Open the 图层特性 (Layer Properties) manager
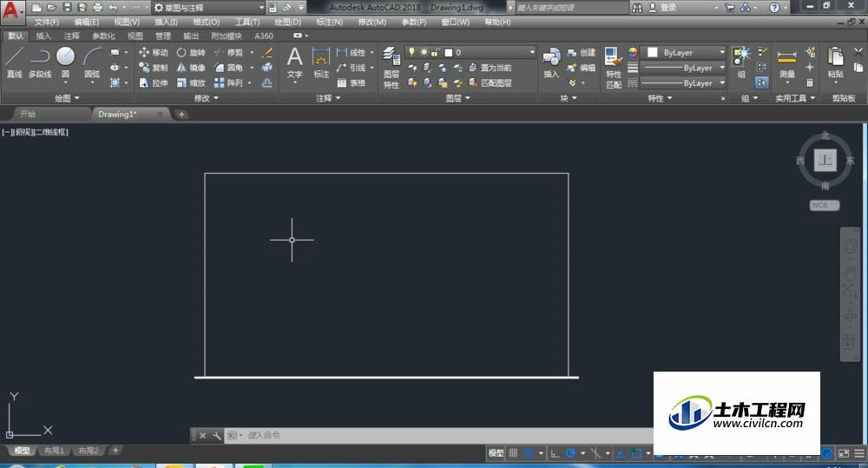Image resolution: width=868 pixels, height=468 pixels. pyautogui.click(x=391, y=68)
